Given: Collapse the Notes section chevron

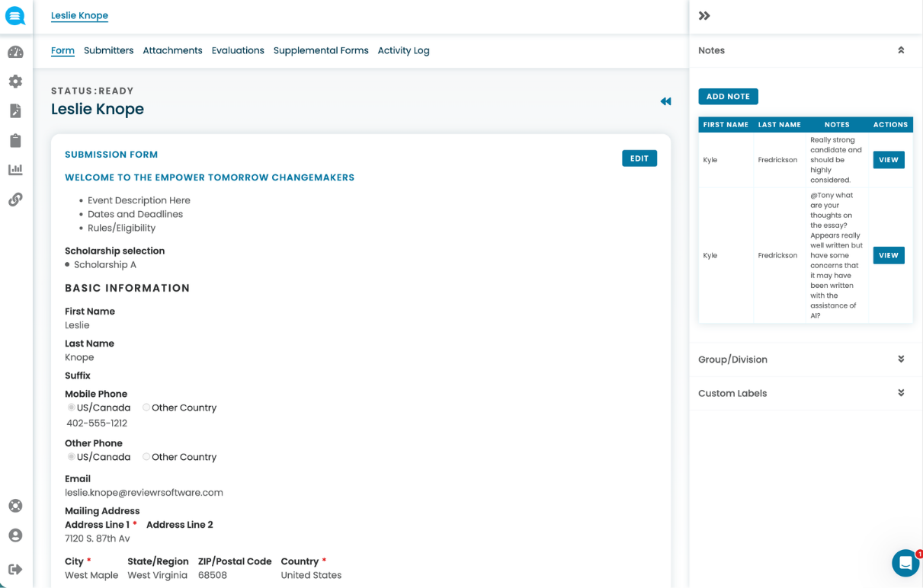Looking at the screenshot, I should click(x=901, y=50).
